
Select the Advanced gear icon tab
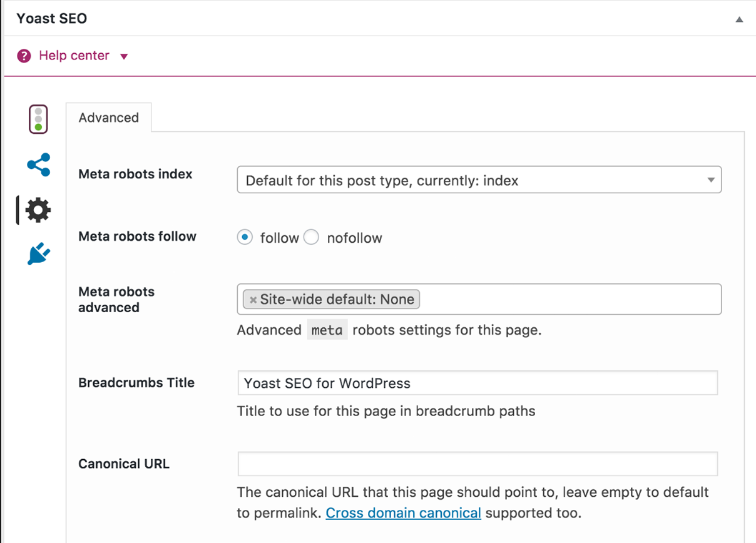(x=38, y=210)
